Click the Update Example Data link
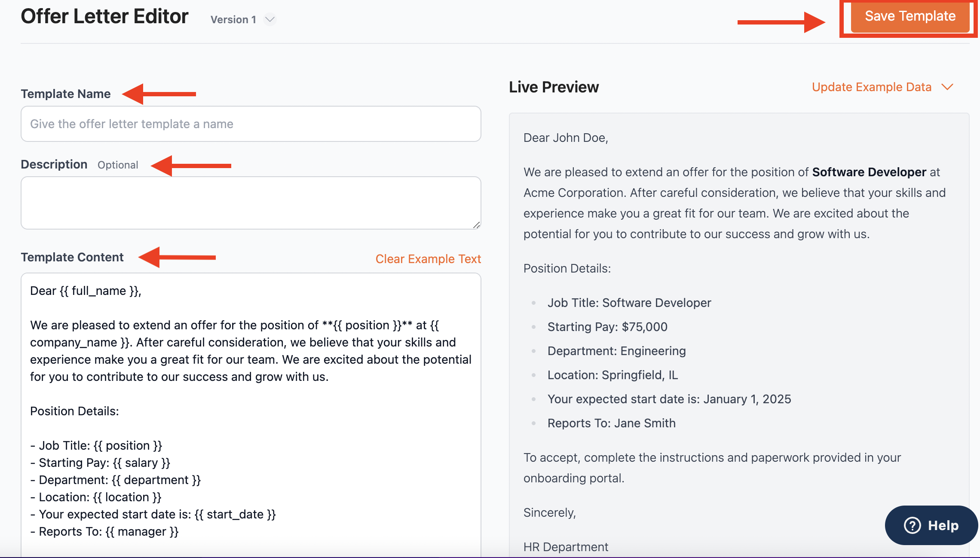 (x=871, y=87)
